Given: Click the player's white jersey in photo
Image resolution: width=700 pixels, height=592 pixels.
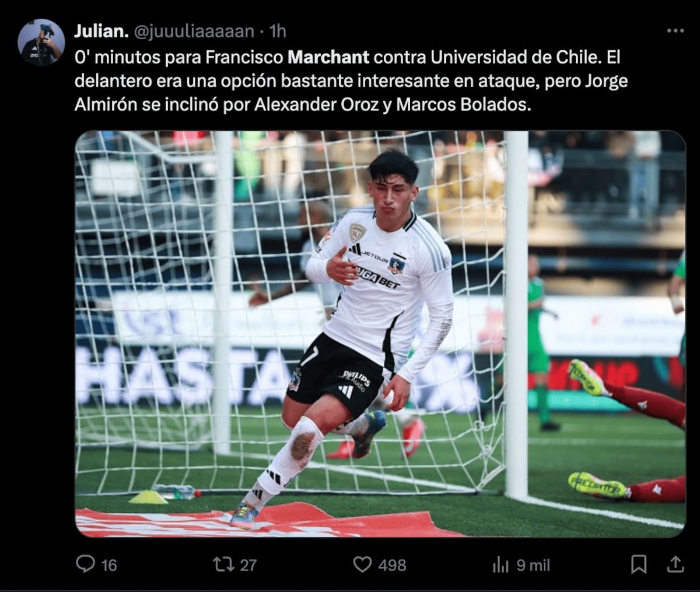Looking at the screenshot, I should point(385,286).
